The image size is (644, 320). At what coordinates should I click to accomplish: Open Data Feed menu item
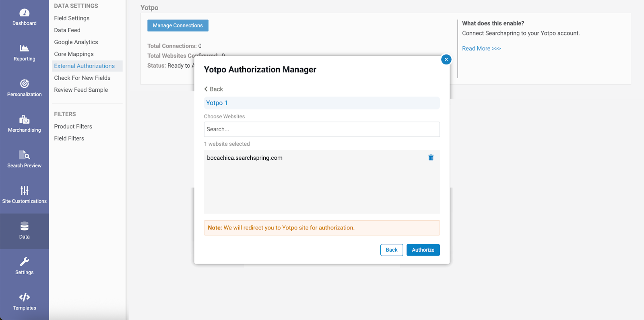coord(67,30)
